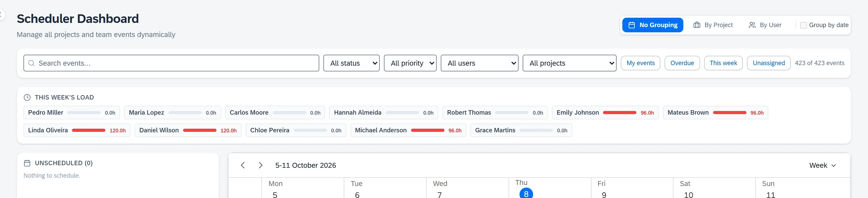Image resolution: width=868 pixels, height=198 pixels.
Task: Select Thursday 8 in the calendar header
Action: tap(526, 193)
